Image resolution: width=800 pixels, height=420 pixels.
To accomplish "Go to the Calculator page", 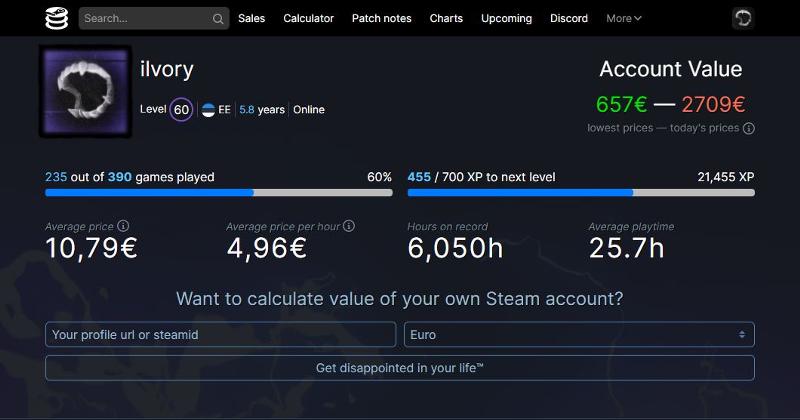I will pyautogui.click(x=309, y=18).
